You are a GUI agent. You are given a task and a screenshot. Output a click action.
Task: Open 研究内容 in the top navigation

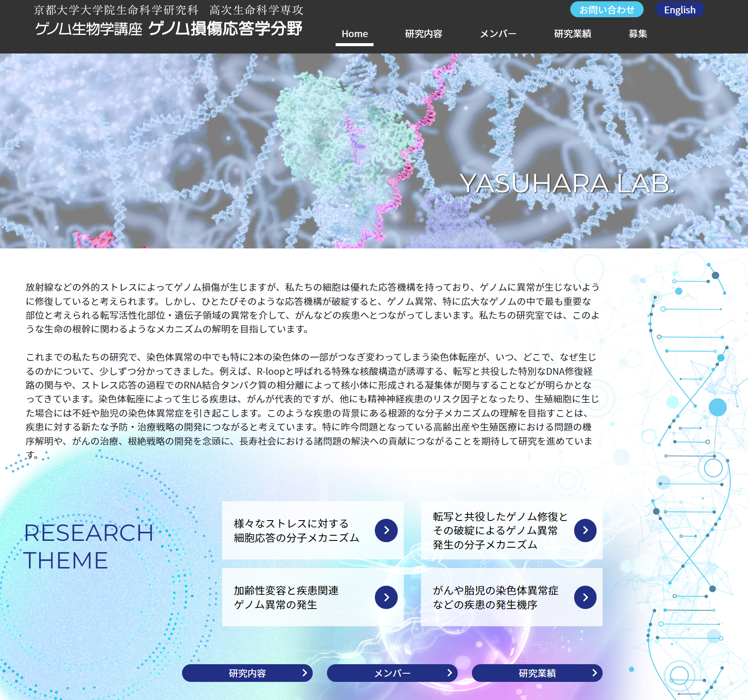click(x=424, y=34)
